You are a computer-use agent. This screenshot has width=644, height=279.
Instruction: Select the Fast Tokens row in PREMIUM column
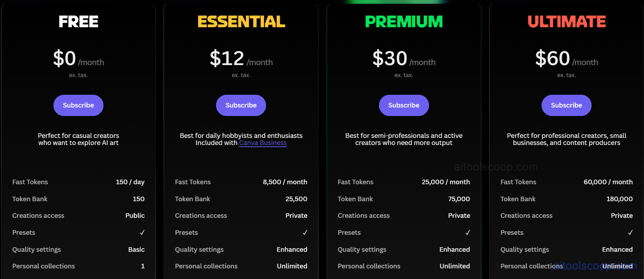pos(404,182)
